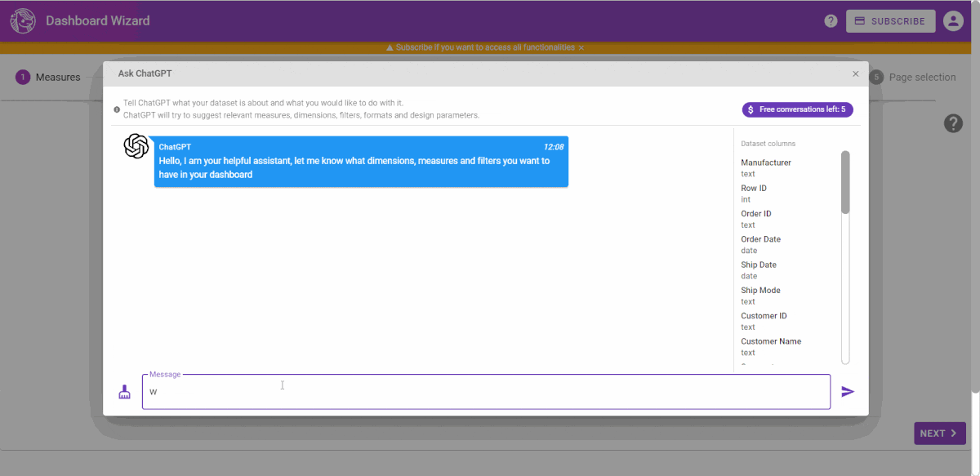Click the send message arrow icon

(848, 392)
